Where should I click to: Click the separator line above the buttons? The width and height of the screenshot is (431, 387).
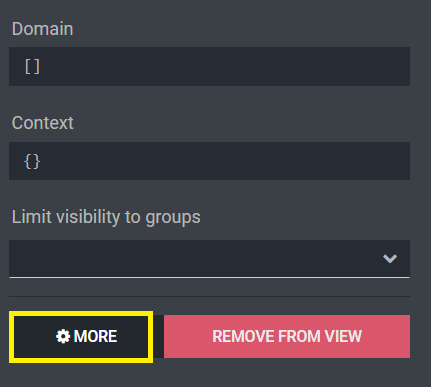(x=209, y=296)
